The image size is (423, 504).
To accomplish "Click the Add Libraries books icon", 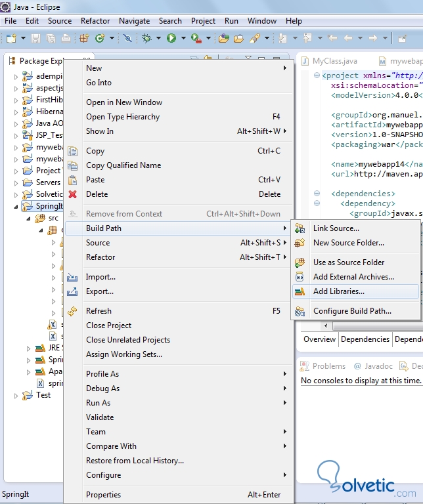I will [300, 291].
